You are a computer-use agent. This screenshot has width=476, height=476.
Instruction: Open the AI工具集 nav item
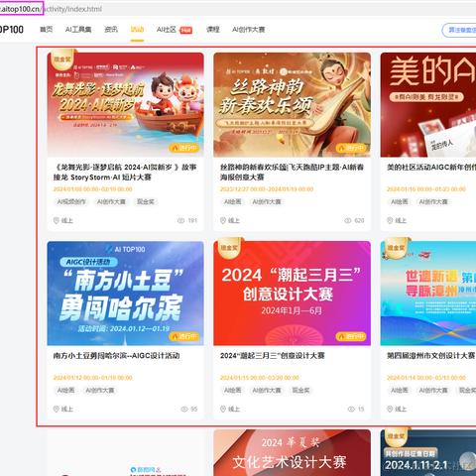(x=78, y=30)
